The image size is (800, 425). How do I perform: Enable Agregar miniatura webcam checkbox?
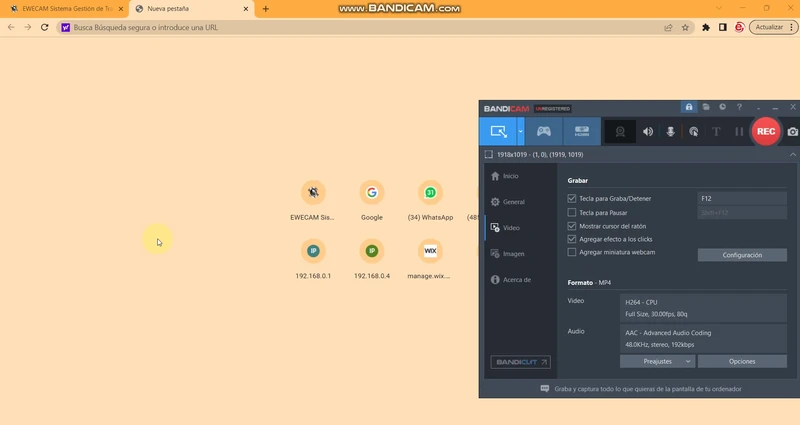(571, 252)
